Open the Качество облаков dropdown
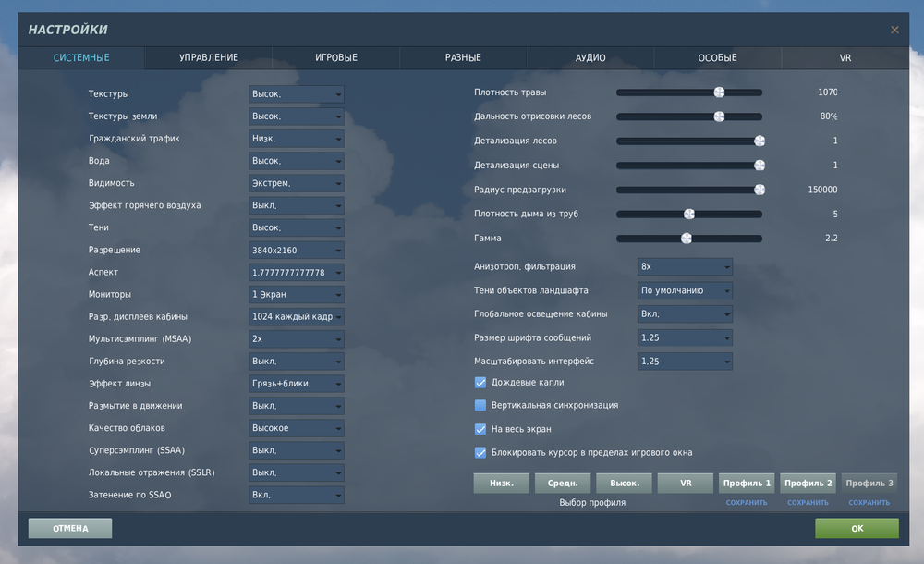This screenshot has width=924, height=564. pos(297,428)
